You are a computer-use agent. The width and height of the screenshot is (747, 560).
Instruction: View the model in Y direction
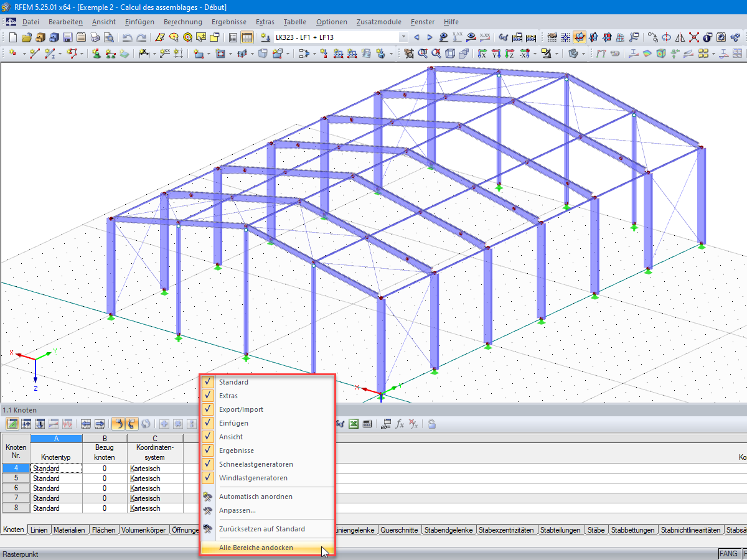click(496, 54)
